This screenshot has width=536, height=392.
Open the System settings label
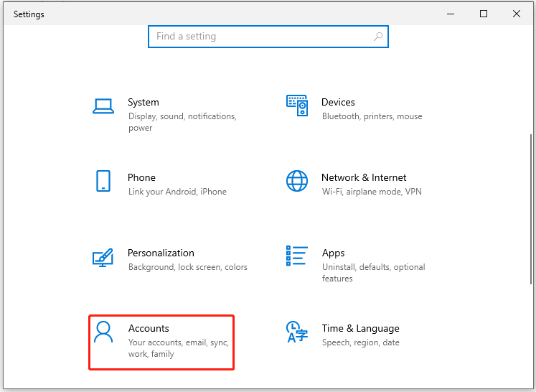[144, 103]
